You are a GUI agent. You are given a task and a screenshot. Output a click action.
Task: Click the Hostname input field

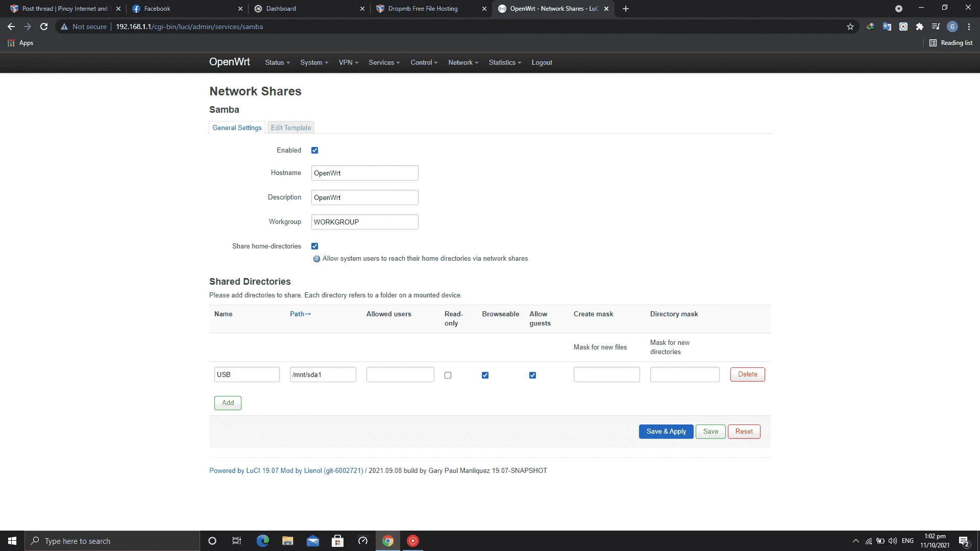tap(365, 173)
